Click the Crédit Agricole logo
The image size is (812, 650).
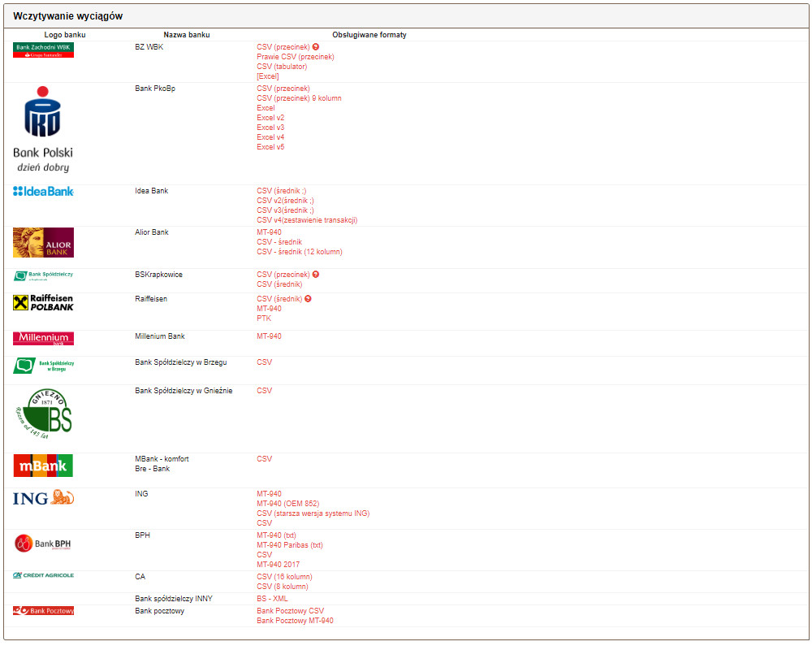click(44, 575)
